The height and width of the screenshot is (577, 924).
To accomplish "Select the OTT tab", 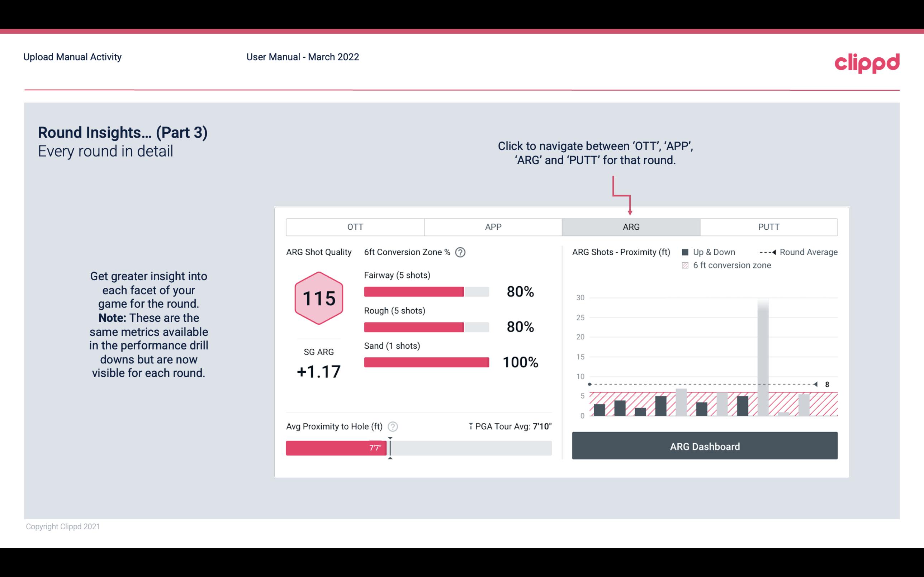I will pos(354,226).
